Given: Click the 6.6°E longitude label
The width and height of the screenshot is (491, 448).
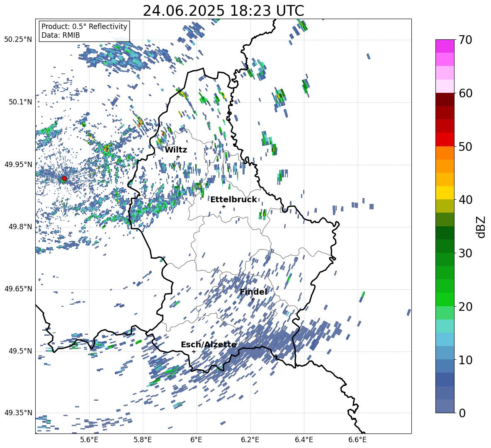Looking at the screenshot, I should pos(357,440).
